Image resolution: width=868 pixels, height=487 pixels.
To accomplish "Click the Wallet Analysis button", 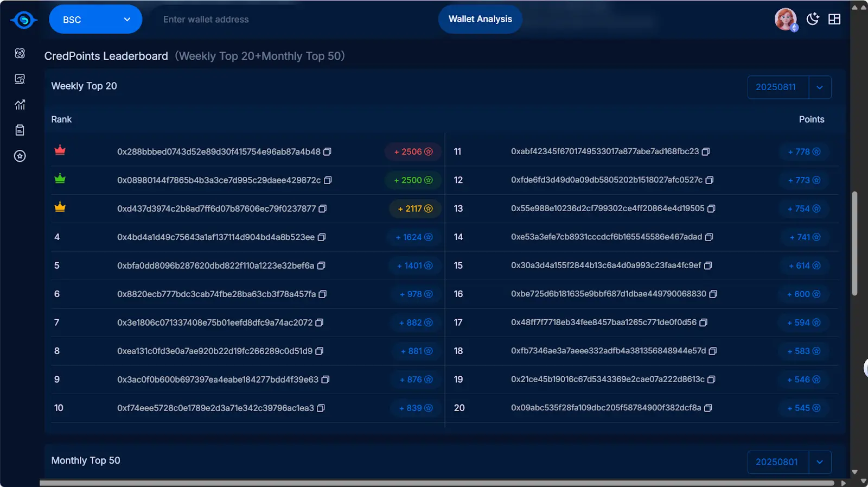I will pos(480,19).
